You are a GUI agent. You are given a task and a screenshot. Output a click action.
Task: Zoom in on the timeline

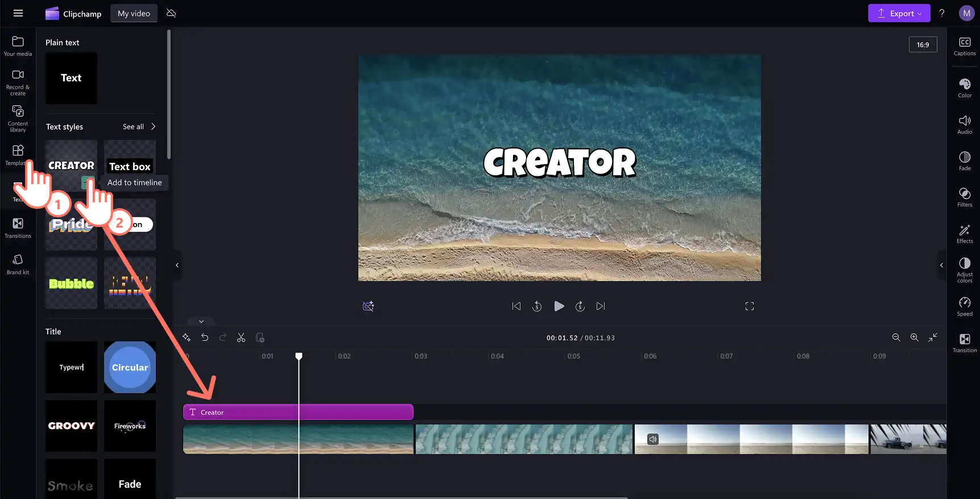click(x=914, y=337)
